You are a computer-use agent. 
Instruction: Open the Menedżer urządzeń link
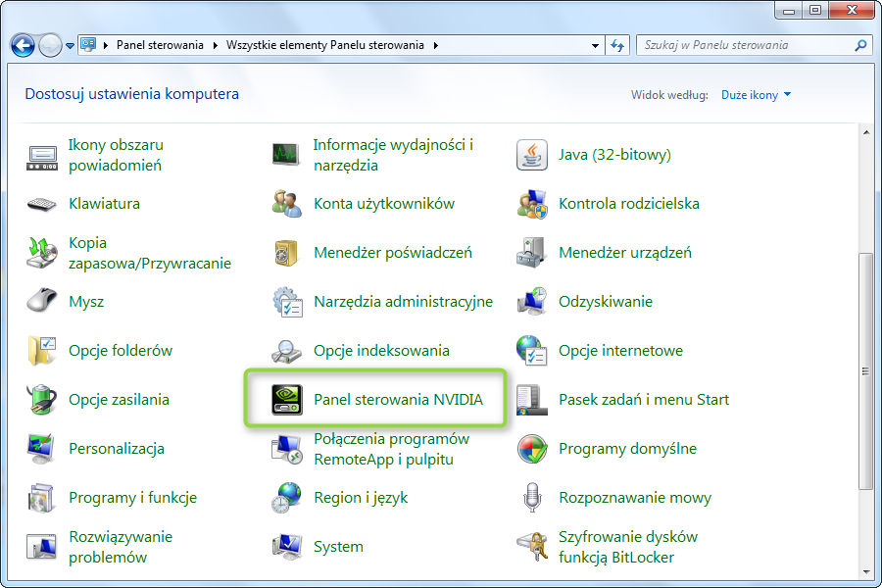tap(625, 253)
